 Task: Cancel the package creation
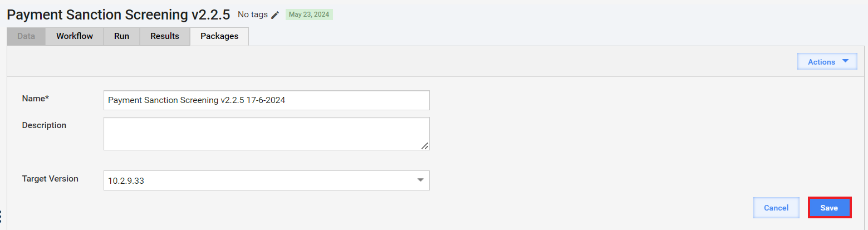tap(776, 208)
